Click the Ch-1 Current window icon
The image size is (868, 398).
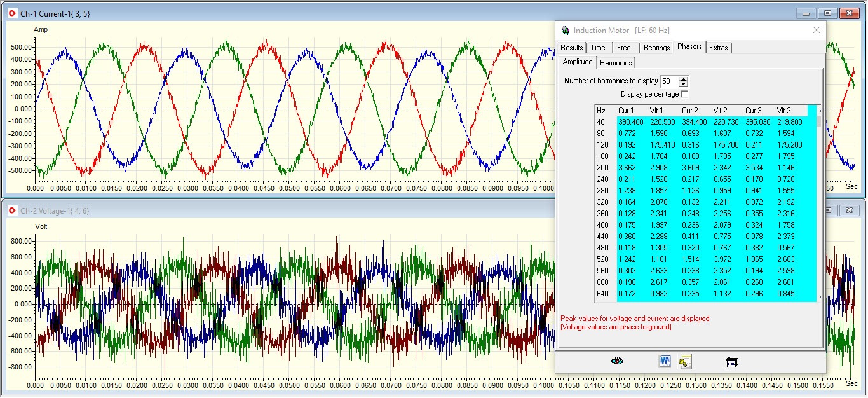click(12, 13)
